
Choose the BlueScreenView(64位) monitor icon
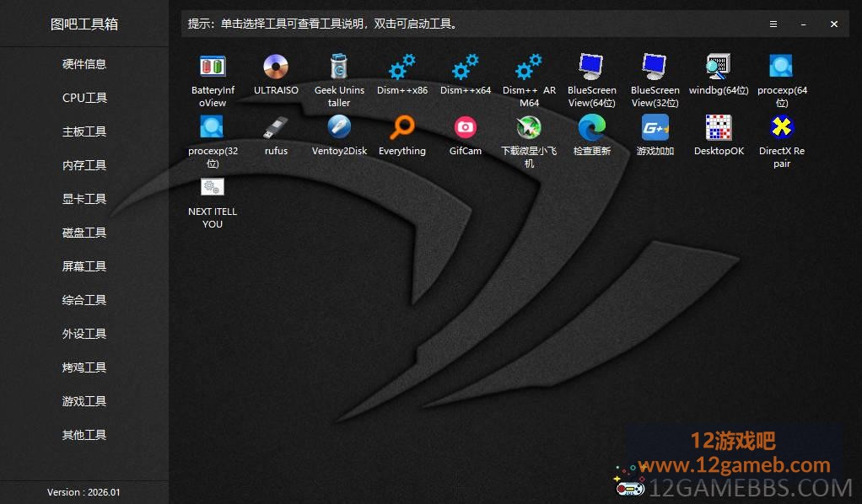tap(591, 67)
